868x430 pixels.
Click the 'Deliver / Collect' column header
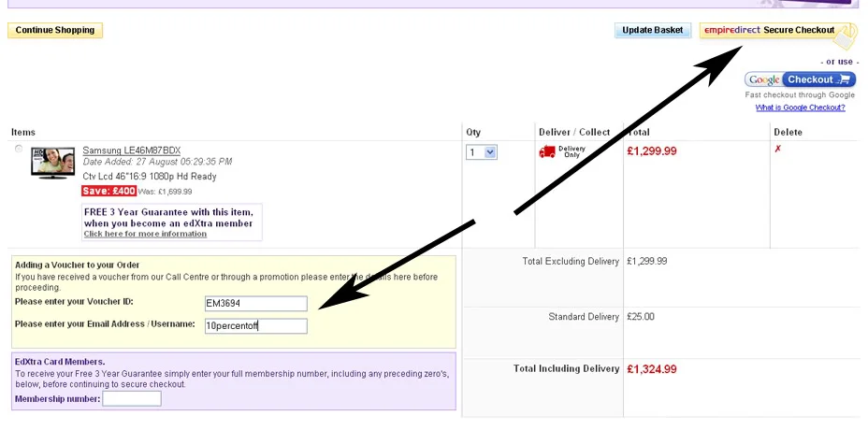(574, 132)
